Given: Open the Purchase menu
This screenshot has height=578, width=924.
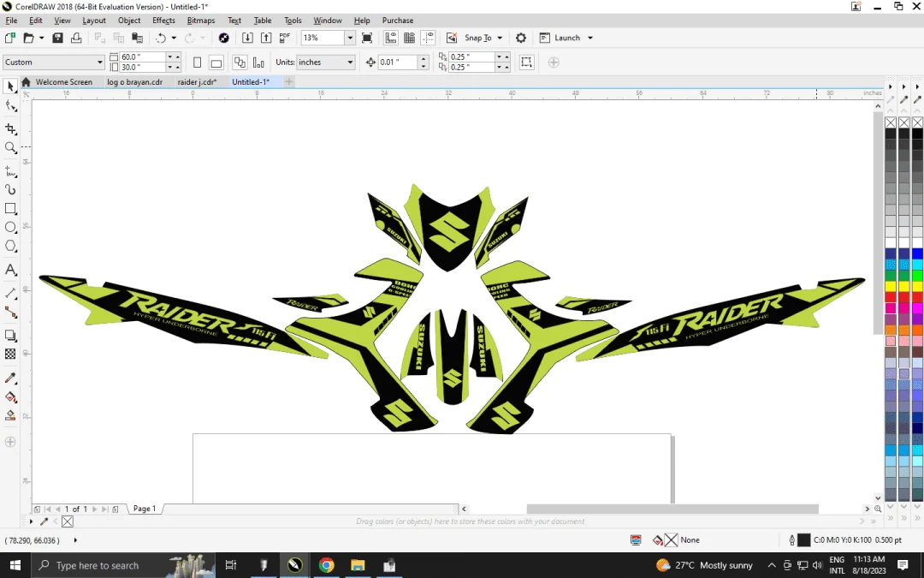Looking at the screenshot, I should (x=398, y=20).
